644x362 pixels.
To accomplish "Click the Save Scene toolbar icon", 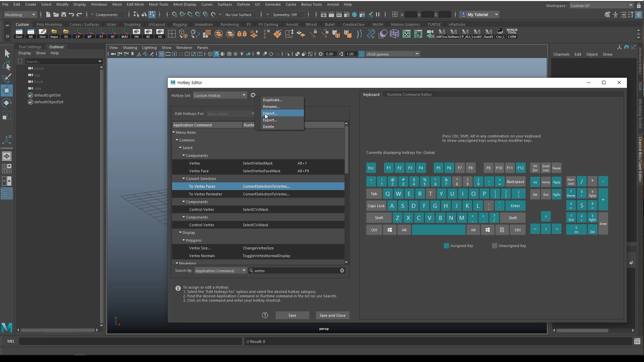I will point(63,14).
